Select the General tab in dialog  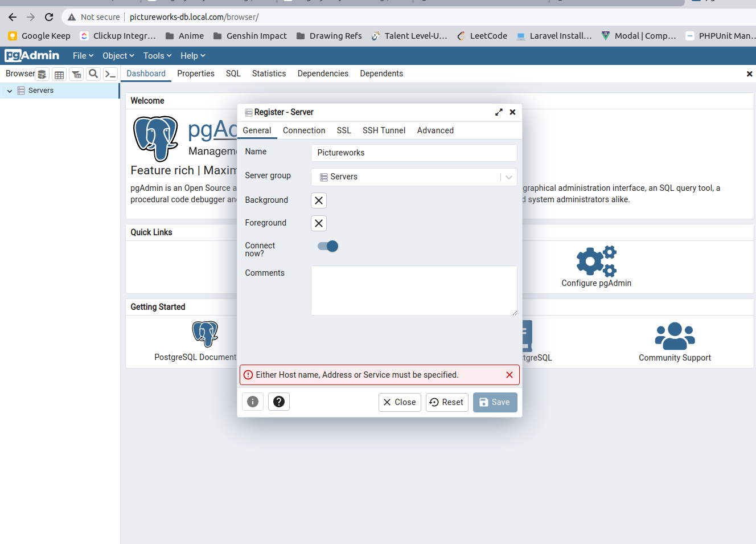click(x=257, y=130)
